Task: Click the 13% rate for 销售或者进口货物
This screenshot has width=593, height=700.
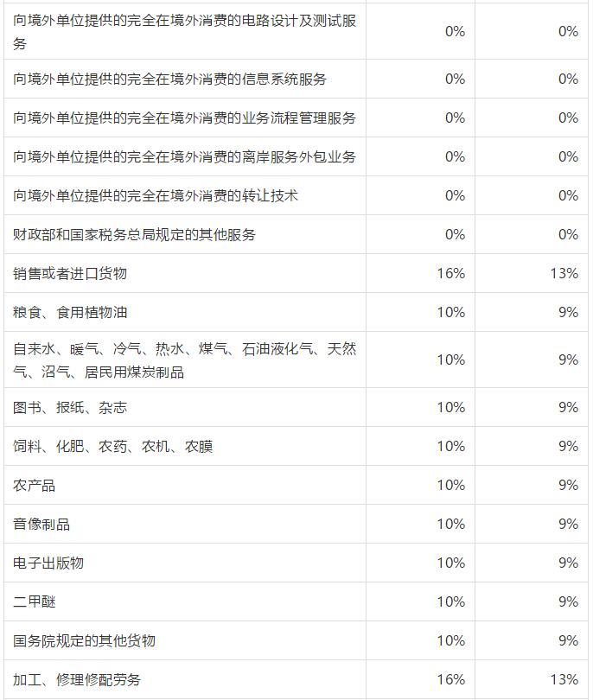Action: 564,273
